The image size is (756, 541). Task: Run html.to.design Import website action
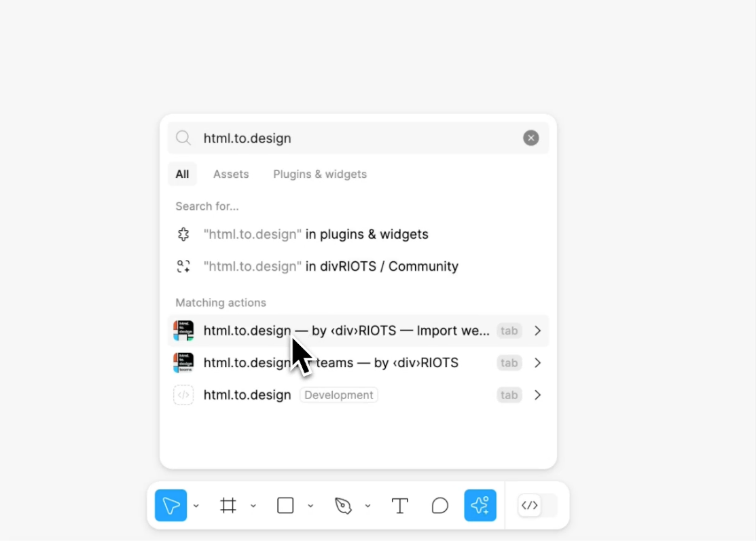(x=358, y=331)
